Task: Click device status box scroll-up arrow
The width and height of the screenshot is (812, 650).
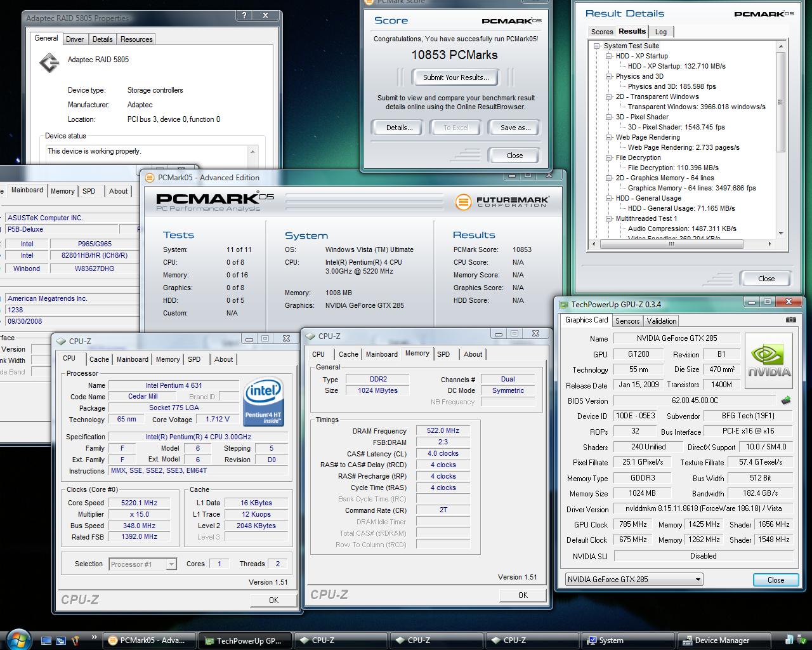Action: (x=253, y=151)
